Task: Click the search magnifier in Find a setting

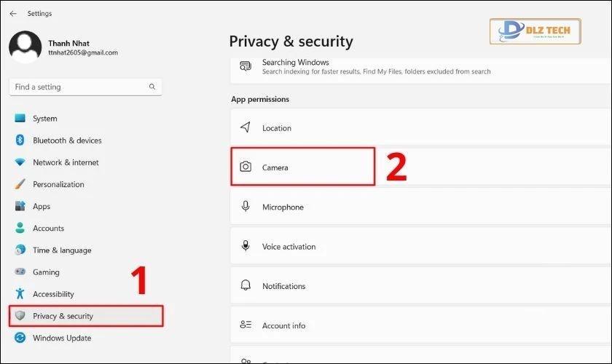Action: pos(152,87)
